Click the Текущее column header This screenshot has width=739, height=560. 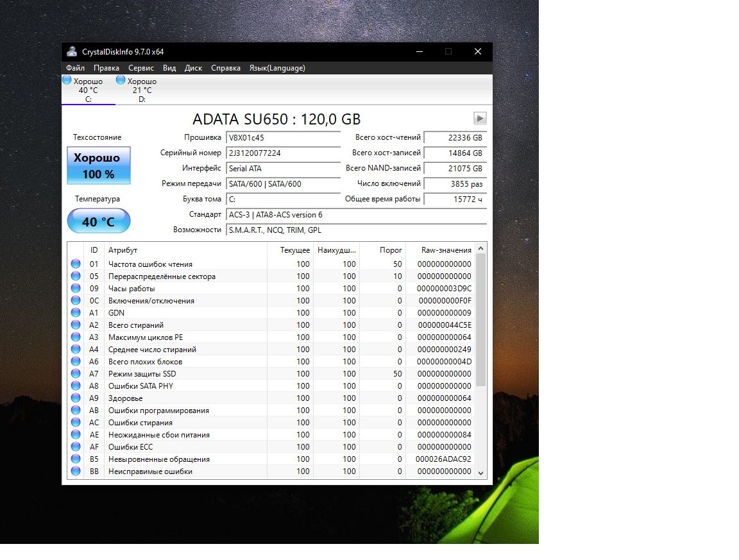click(x=291, y=250)
